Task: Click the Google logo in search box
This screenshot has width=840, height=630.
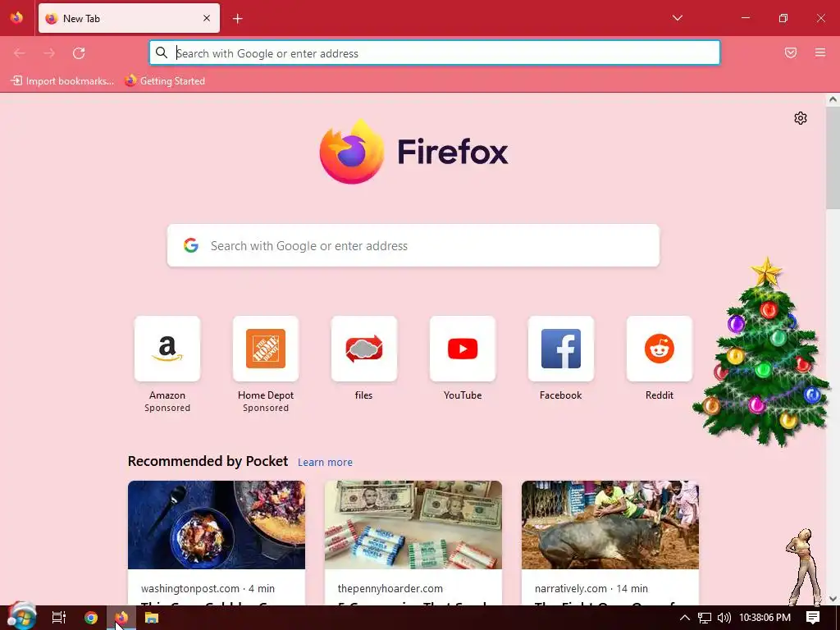Action: 191,245
